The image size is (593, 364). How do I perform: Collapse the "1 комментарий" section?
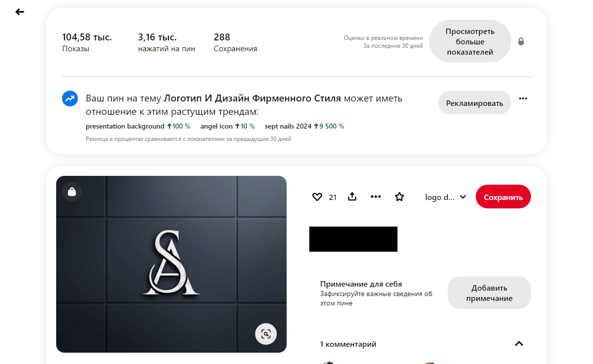(519, 344)
